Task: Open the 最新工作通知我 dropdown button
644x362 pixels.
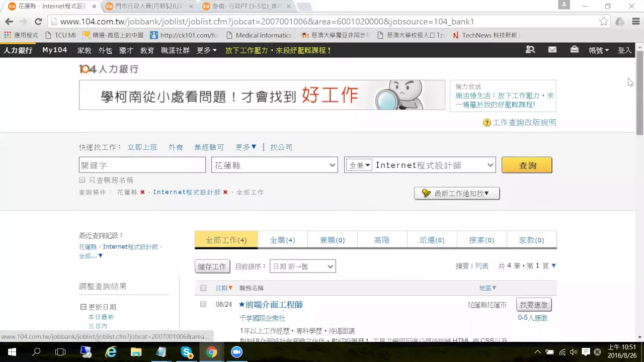Action: click(x=457, y=193)
